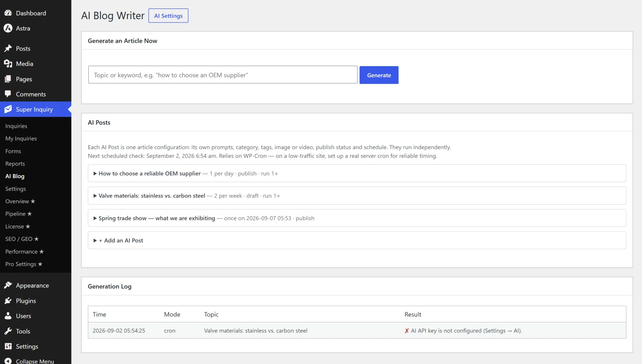The width and height of the screenshot is (642, 364).
Task: Click the log topic 'Valve materials: stainless vs. carbon steel'
Action: [256, 331]
